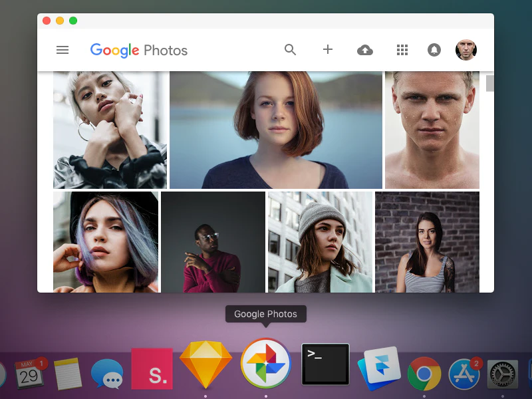The height and width of the screenshot is (399, 532).
Task: Open the navigation hamburger menu
Action: click(x=63, y=50)
